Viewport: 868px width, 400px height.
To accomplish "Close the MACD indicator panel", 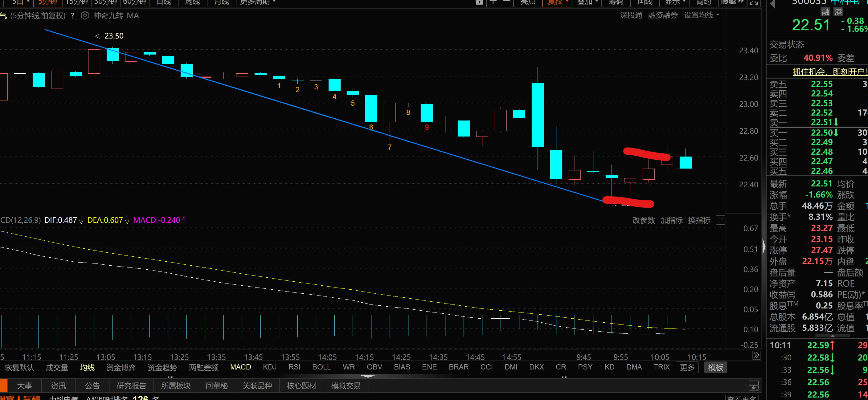I will (720, 220).
